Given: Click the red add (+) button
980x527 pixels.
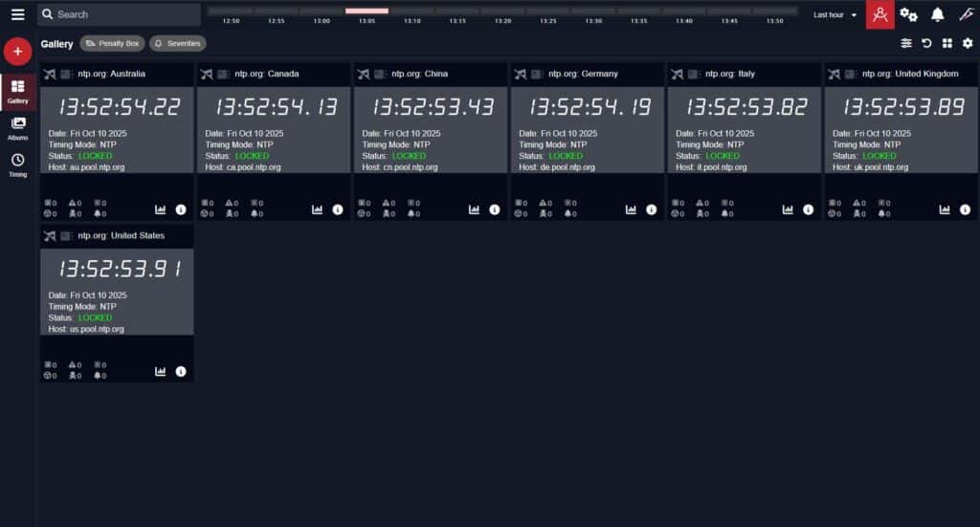Looking at the screenshot, I should [17, 52].
